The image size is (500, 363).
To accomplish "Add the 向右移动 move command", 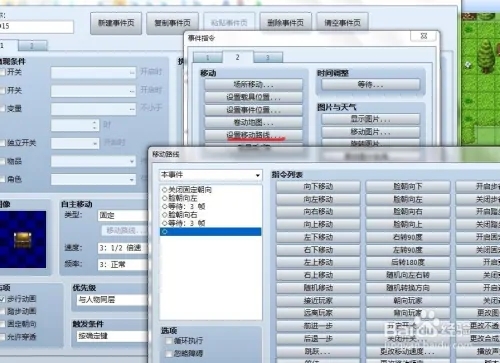I will (318, 212).
